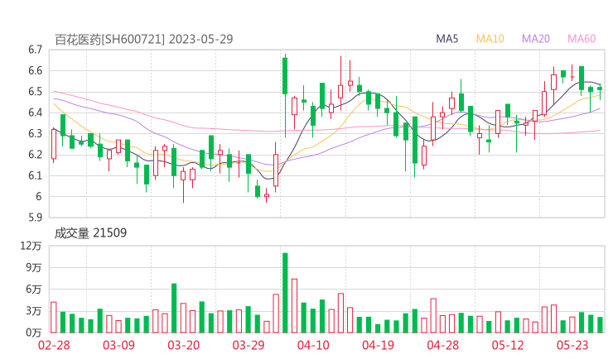Click the 03-20 date axis label
The width and height of the screenshot is (613, 364).
pyautogui.click(x=184, y=345)
